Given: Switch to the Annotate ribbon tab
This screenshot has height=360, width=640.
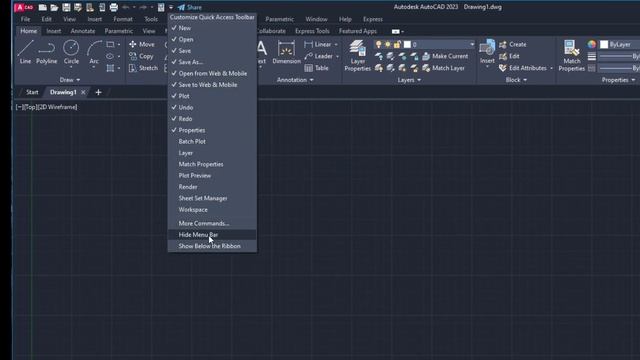Looking at the screenshot, I should tap(82, 31).
